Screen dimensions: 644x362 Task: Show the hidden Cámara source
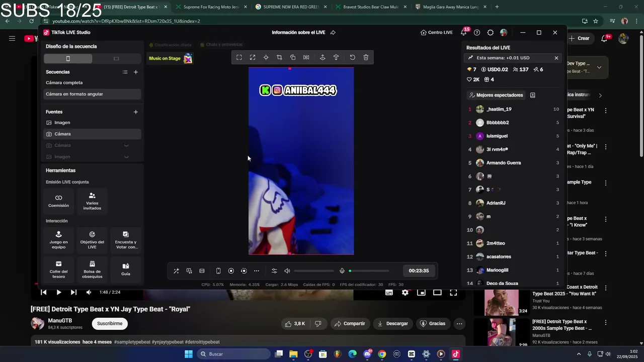tap(126, 145)
